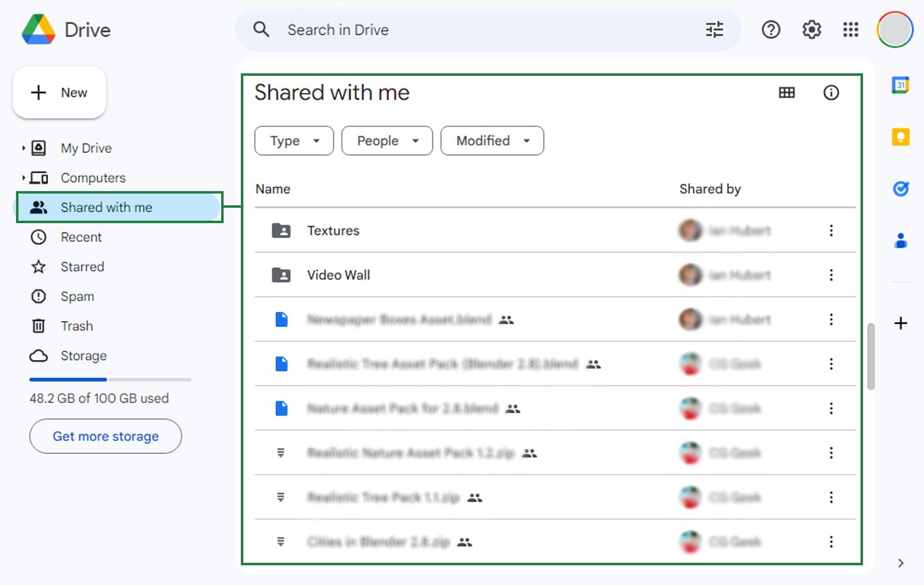Open the Google apps grid
Screen dimensions: 924x585
click(x=851, y=29)
